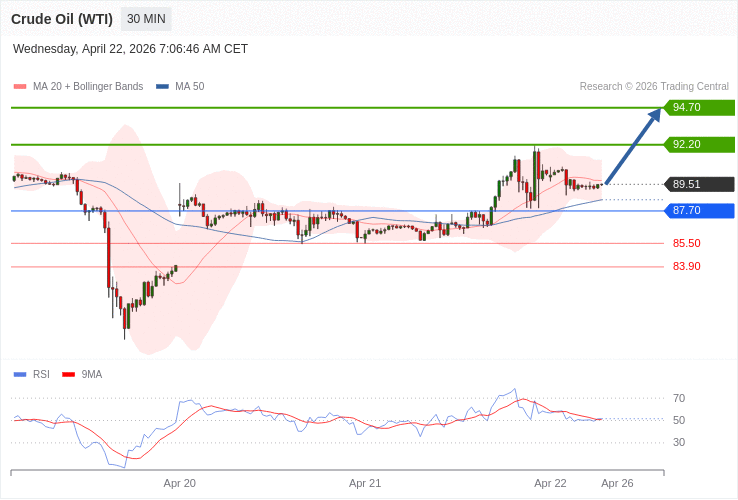Click the green 94.70 target price tag
This screenshot has height=500, width=738.
[699, 108]
